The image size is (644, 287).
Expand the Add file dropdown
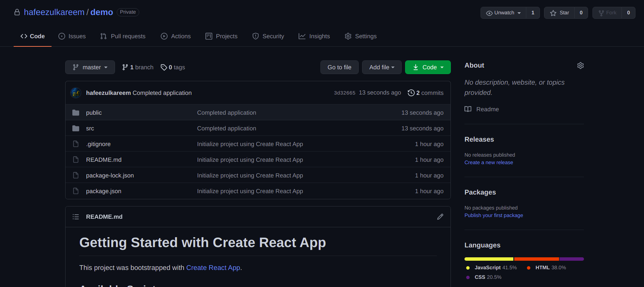click(382, 67)
